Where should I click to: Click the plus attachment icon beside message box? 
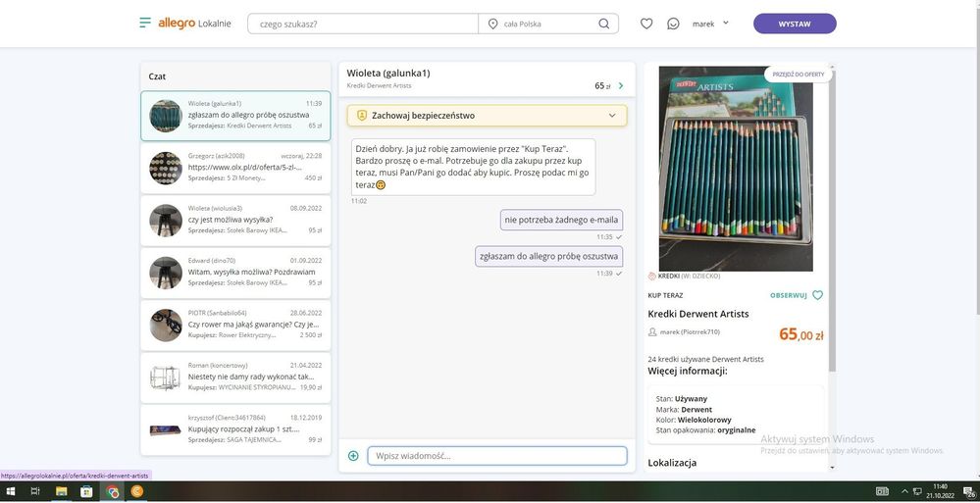(353, 456)
